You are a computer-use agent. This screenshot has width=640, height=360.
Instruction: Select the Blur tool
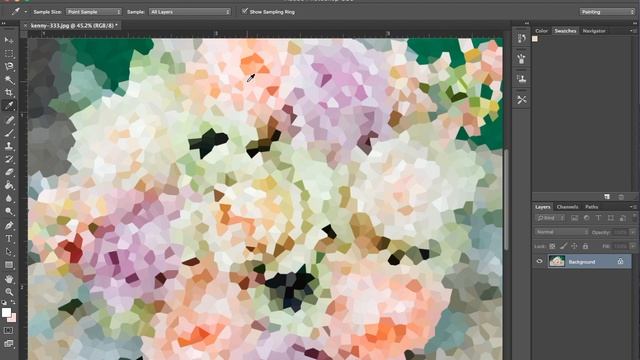[9, 198]
